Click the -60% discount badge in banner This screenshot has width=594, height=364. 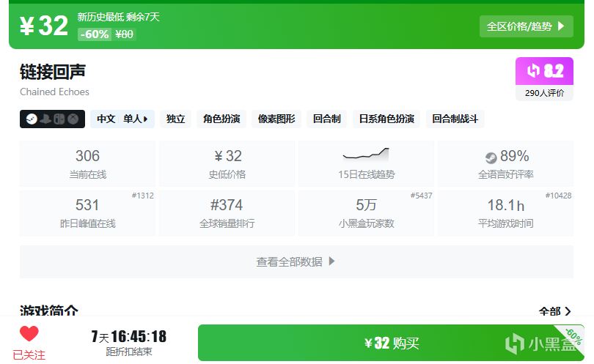(x=95, y=34)
